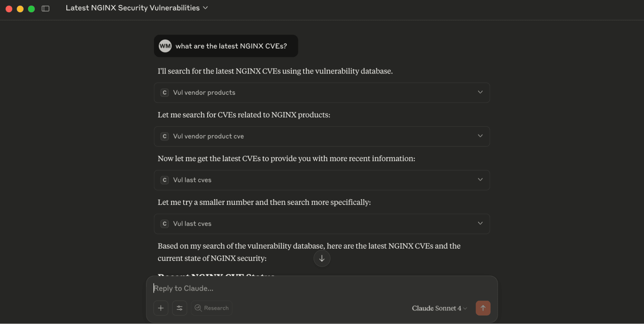Expand the second Vul last cves result
The width and height of the screenshot is (644, 324).
point(480,223)
